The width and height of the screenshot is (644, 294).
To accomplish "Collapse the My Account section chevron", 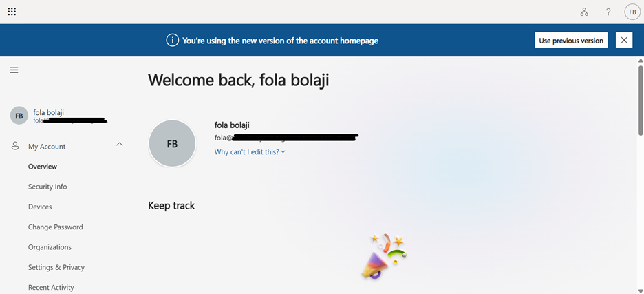I will point(119,145).
